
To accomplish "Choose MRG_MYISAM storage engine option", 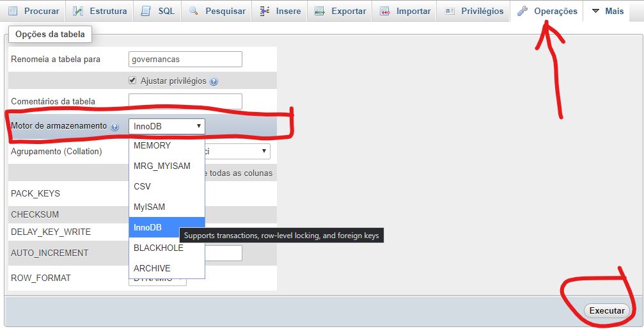I will 167,166.
